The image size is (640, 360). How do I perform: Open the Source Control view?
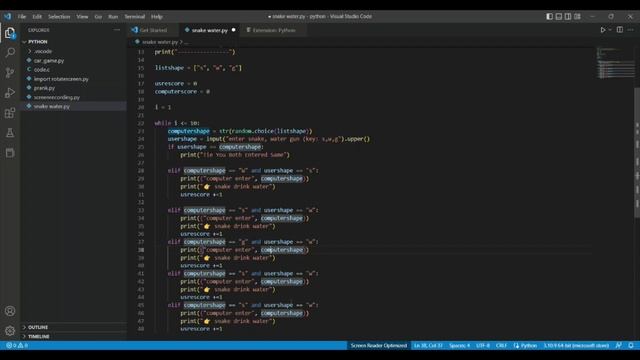(x=10, y=73)
